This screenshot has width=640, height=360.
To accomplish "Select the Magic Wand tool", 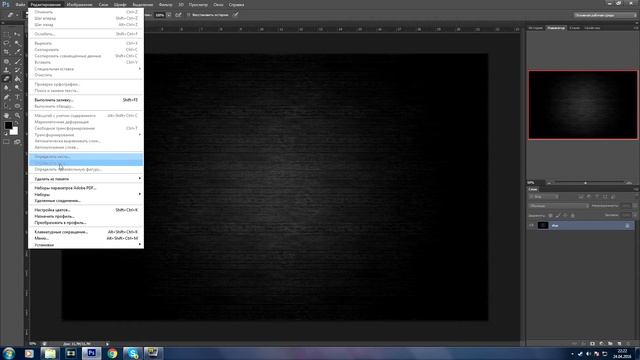I will point(17,43).
